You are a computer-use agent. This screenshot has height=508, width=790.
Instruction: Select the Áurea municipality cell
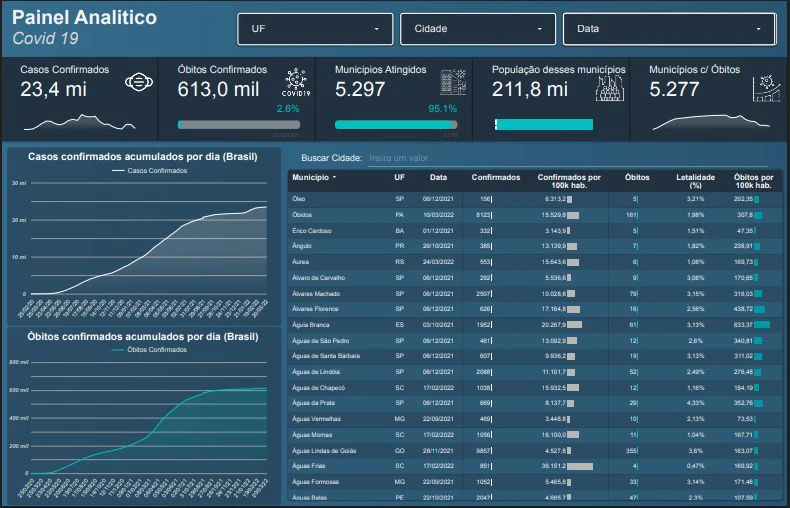click(x=300, y=262)
